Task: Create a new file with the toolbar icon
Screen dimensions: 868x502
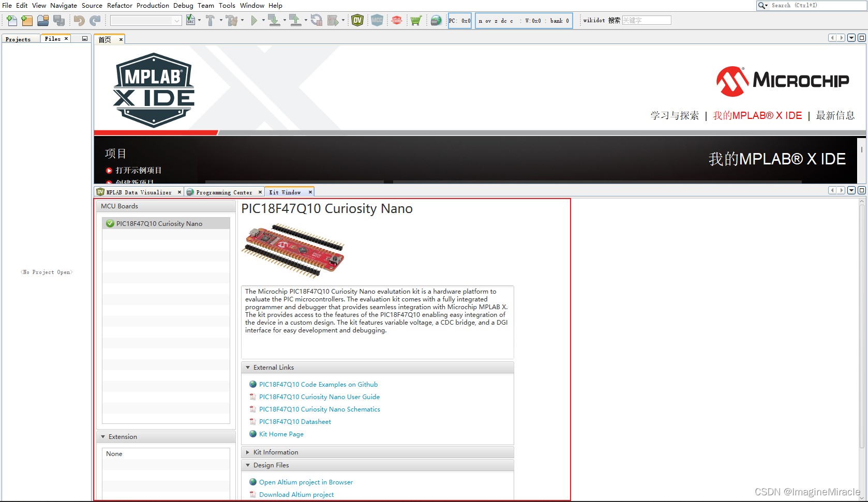Action: (10, 20)
